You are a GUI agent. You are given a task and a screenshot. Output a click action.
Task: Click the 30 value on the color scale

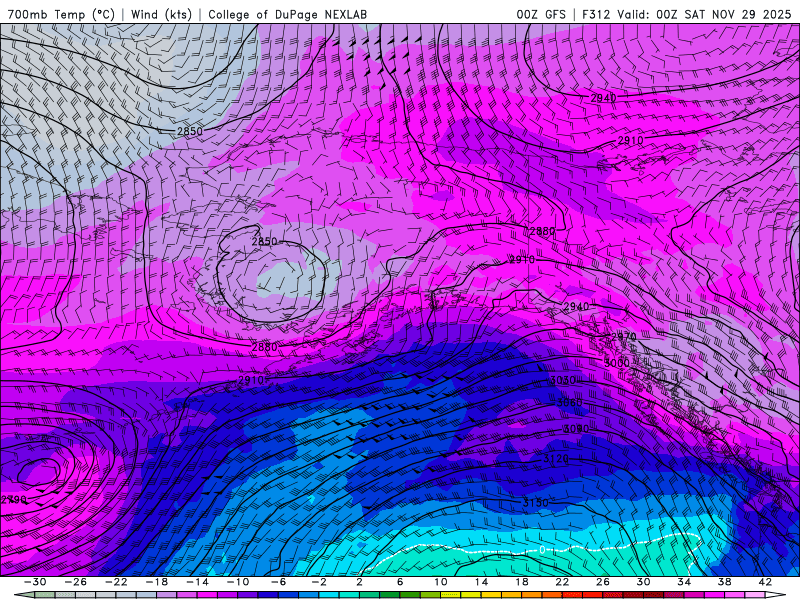coord(643,582)
